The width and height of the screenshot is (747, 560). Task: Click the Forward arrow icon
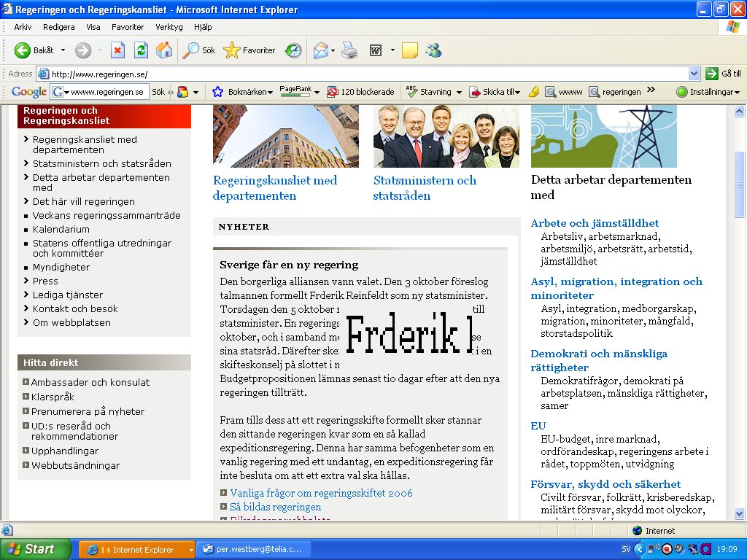(83, 50)
